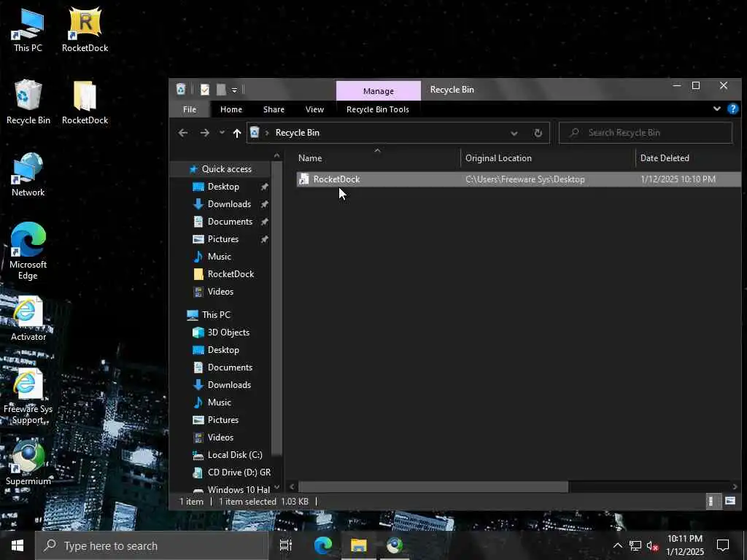Image resolution: width=747 pixels, height=560 pixels.
Task: Launch Supermium desktop shortcut
Action: [x=28, y=463]
